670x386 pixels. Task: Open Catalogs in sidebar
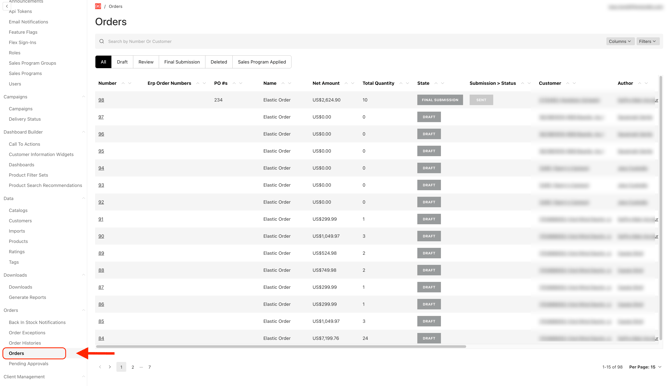pos(18,210)
